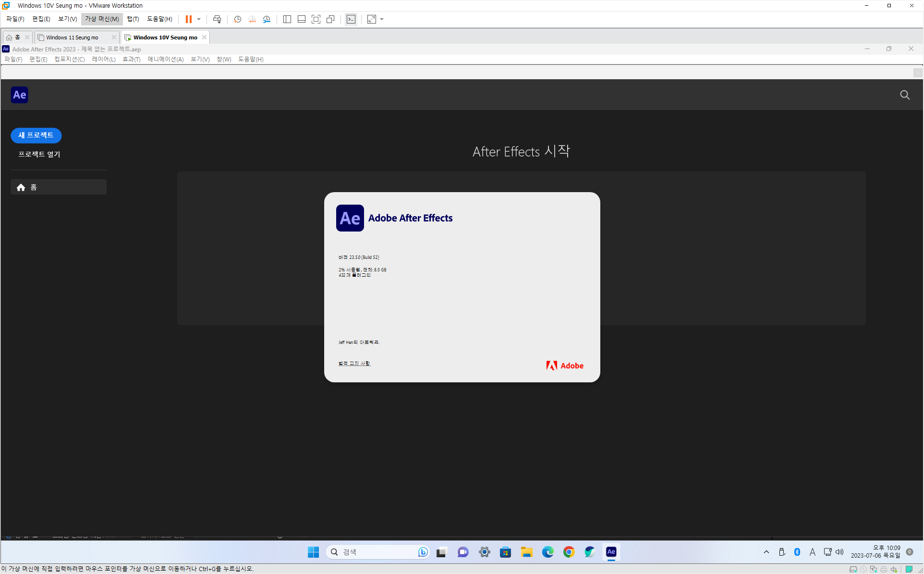Screen dimensions: 924x574
Task: Click 프로젝트 열기 link
Action: [39, 154]
